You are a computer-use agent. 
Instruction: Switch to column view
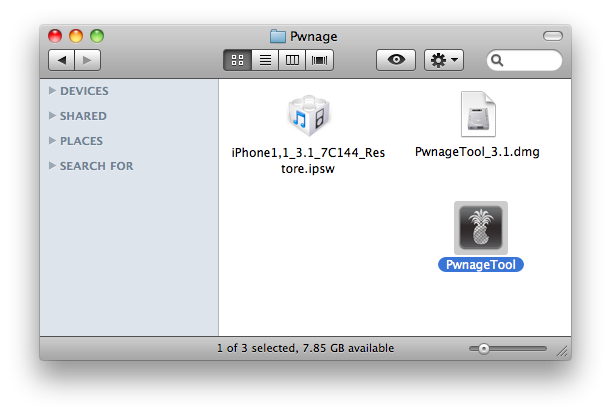(x=292, y=60)
